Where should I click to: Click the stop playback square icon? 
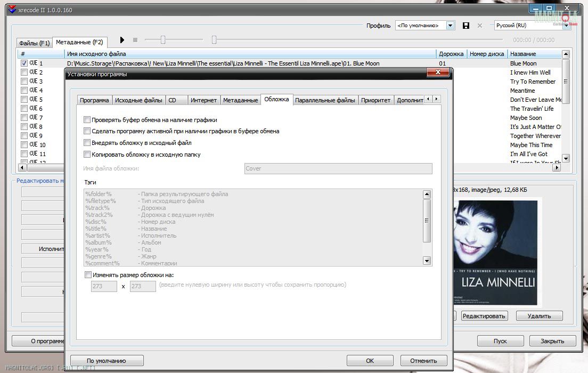pos(135,40)
